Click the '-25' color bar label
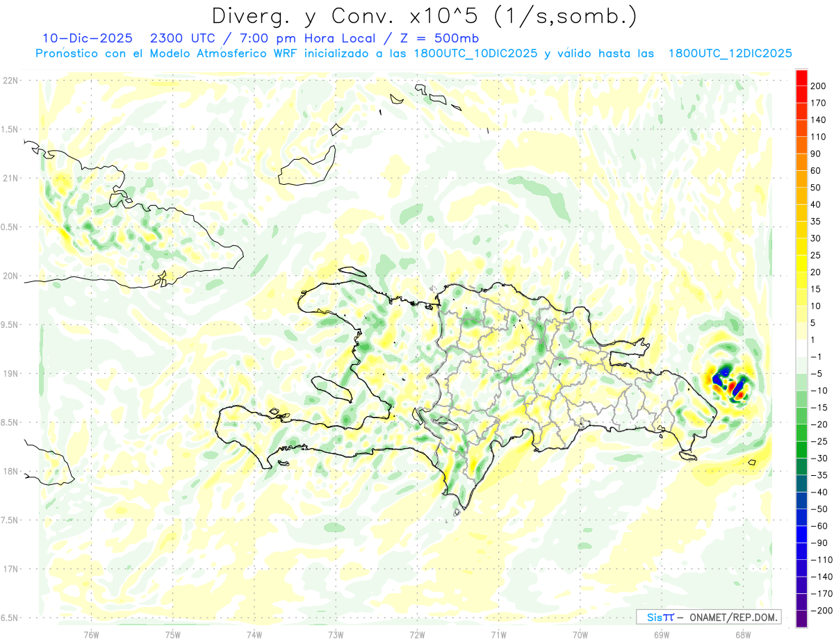The image size is (834, 644). tap(819, 442)
